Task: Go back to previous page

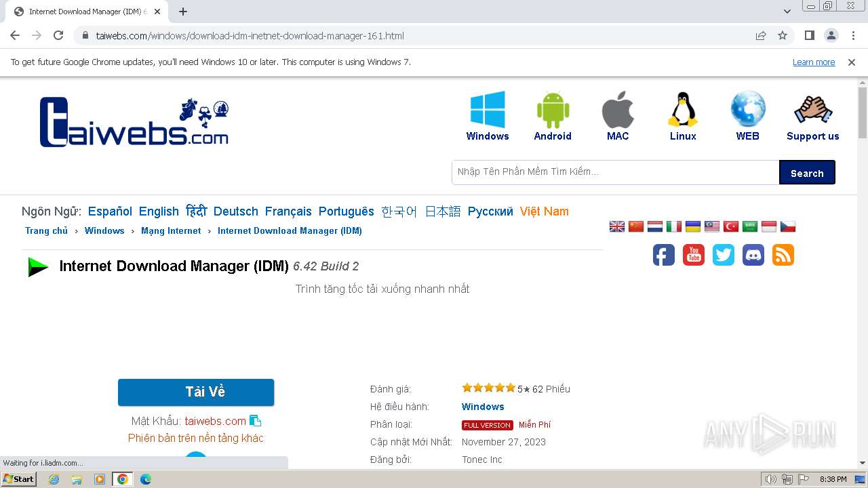Action: (15, 35)
